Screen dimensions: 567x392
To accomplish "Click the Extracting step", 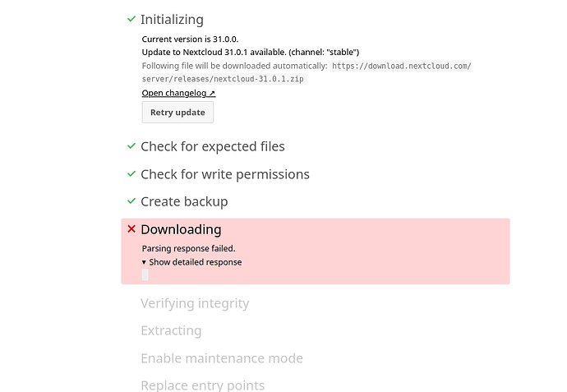I will 171,330.
